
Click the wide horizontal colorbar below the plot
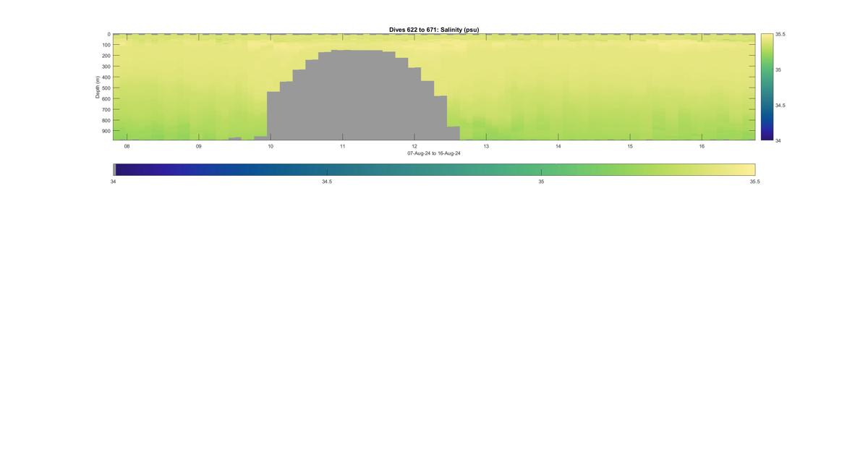tap(434, 169)
